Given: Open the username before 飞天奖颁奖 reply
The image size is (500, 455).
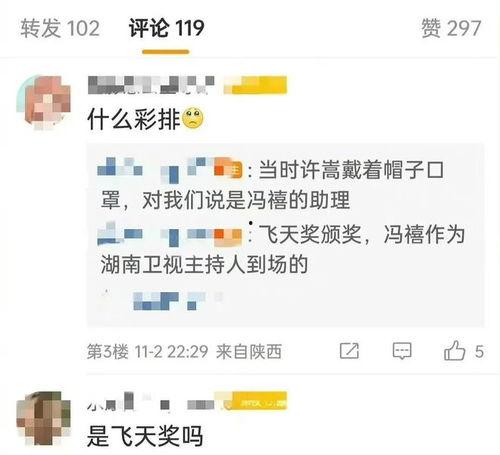Looking at the screenshot, I should pos(170,234).
